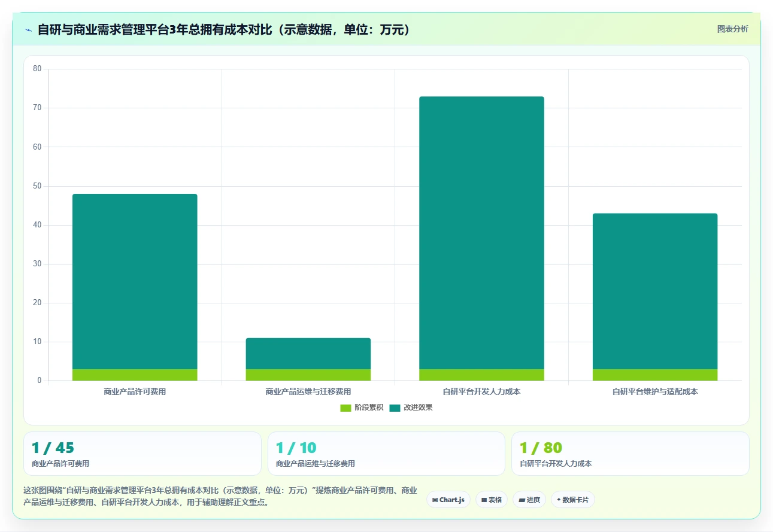Open the 1 / 45 商业产品许可费用 card

point(143,454)
